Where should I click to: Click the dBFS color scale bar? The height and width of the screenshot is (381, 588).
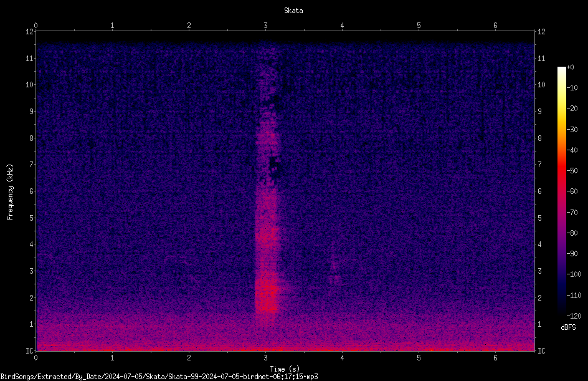(561, 191)
